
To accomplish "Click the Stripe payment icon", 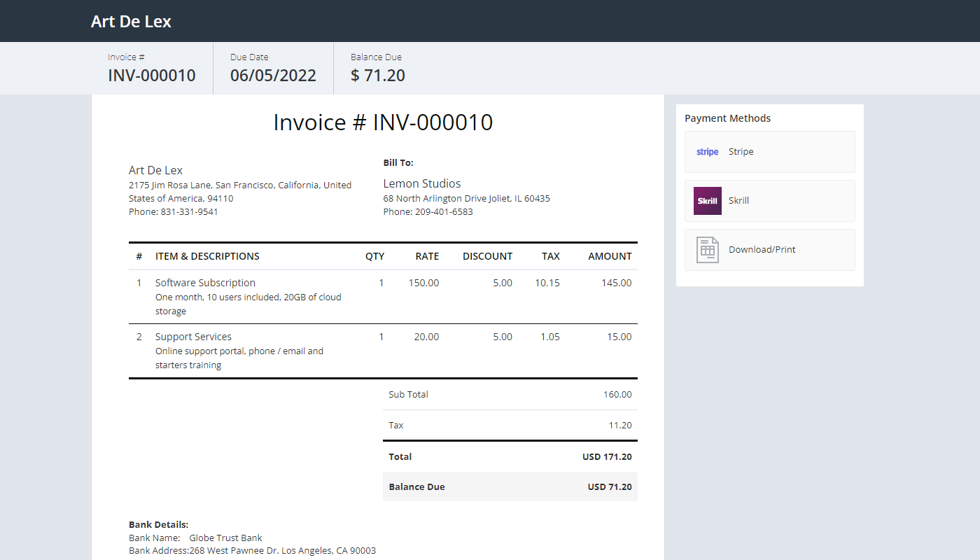I will pyautogui.click(x=707, y=151).
